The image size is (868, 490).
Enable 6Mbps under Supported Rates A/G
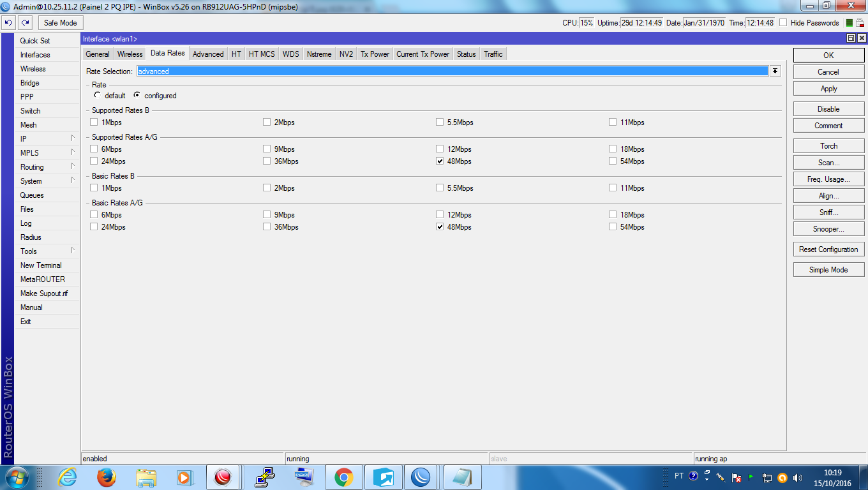pyautogui.click(x=94, y=149)
